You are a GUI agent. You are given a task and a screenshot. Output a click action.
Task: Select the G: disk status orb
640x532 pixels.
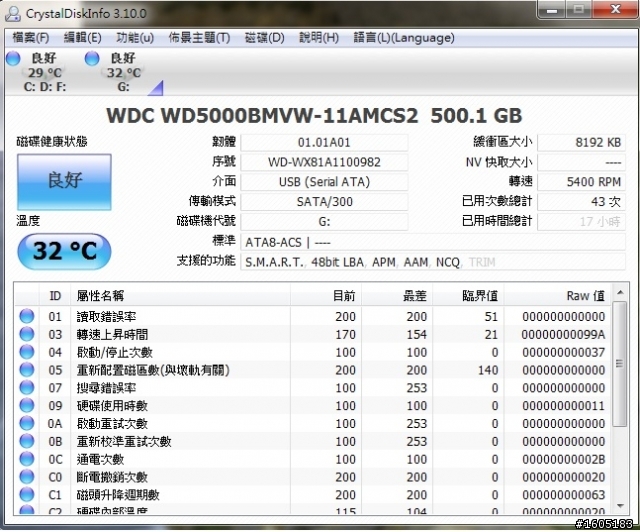92,58
